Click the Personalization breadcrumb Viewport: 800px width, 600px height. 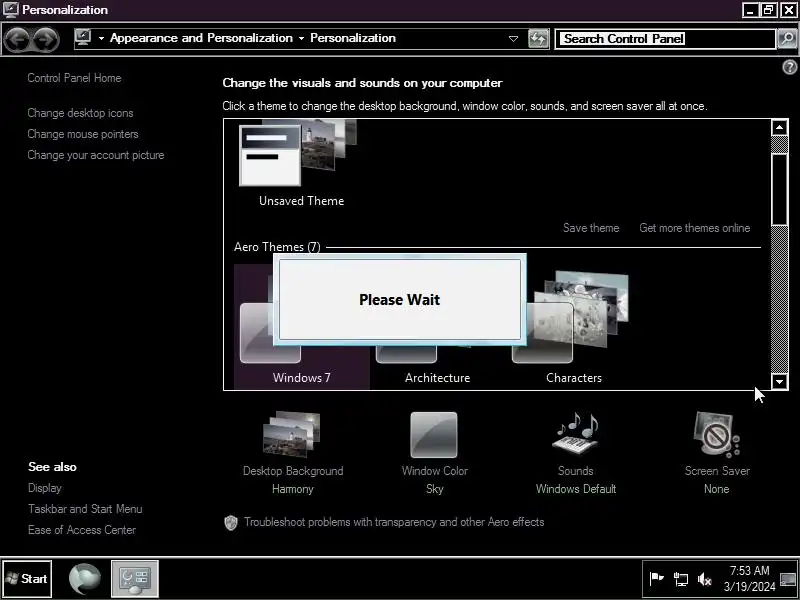353,38
